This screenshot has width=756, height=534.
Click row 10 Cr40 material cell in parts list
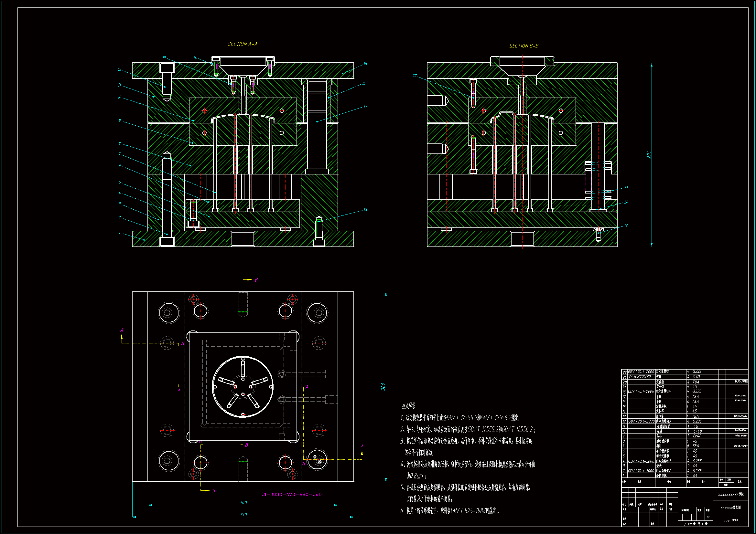pyautogui.click(x=697, y=431)
